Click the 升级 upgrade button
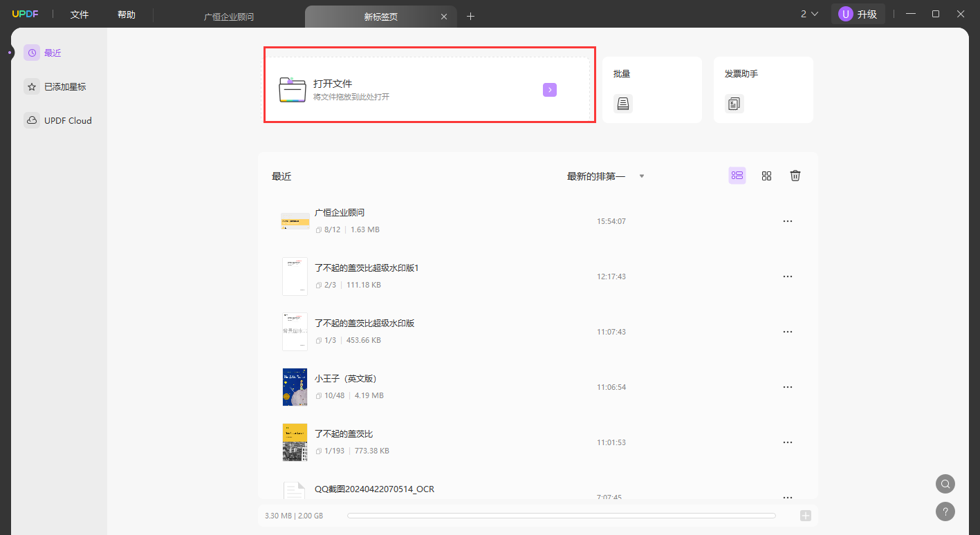 tap(858, 14)
